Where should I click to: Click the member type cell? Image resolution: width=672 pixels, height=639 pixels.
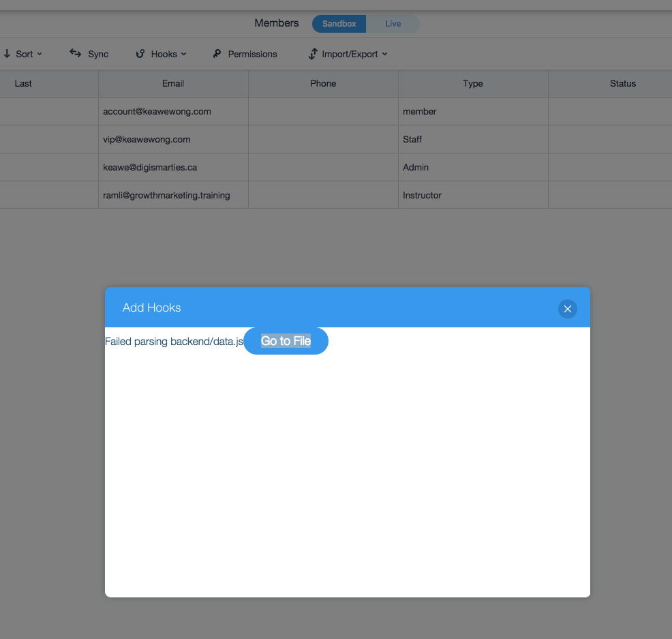[473, 112]
